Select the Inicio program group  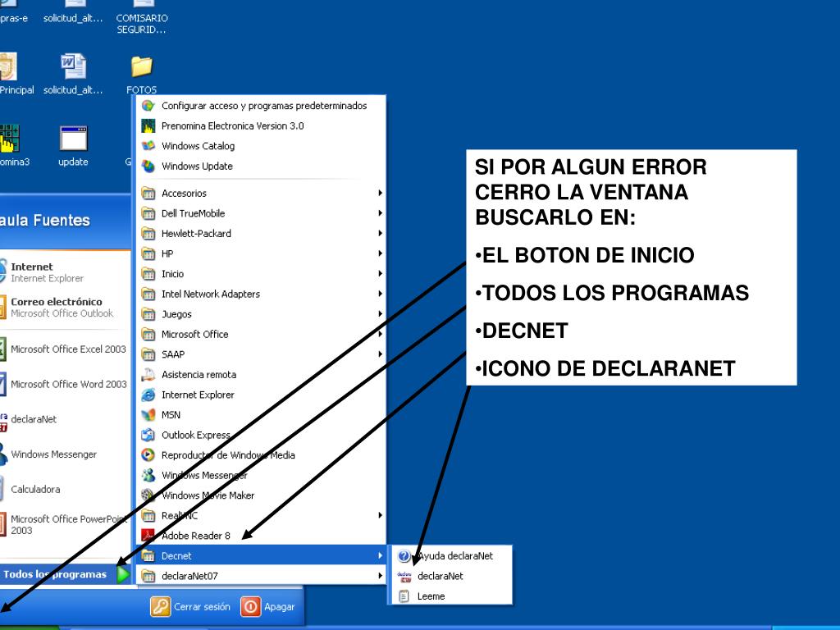[x=262, y=274]
